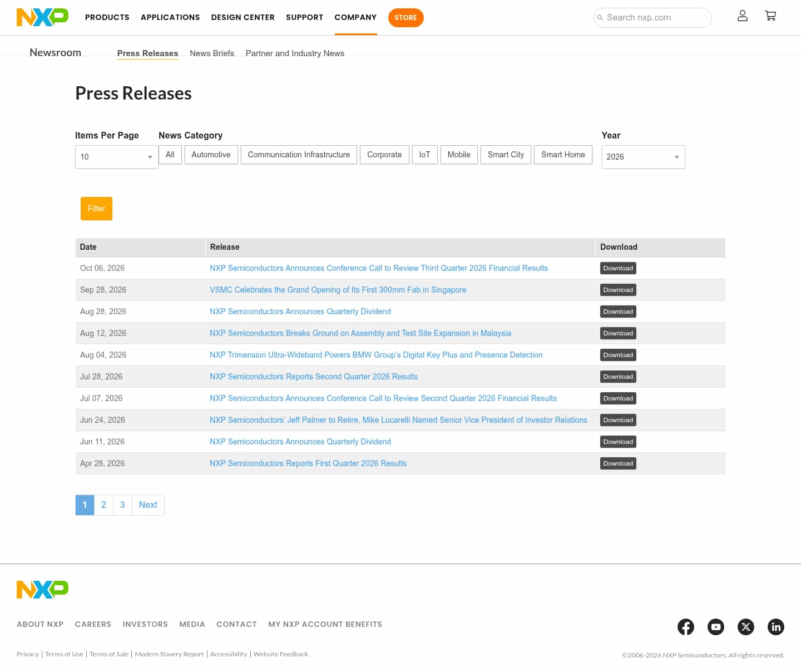
Task: Toggle the Smart City category filter
Action: pos(506,155)
